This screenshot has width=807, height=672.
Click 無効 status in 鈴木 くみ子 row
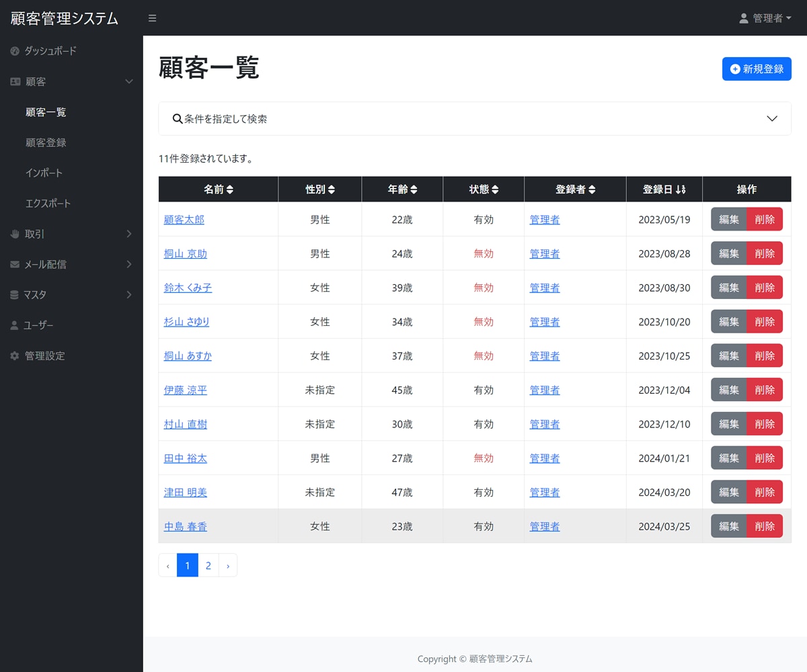point(484,288)
